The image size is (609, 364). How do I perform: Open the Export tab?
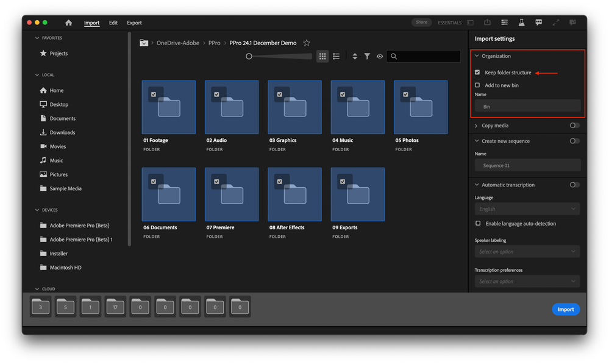pyautogui.click(x=134, y=23)
